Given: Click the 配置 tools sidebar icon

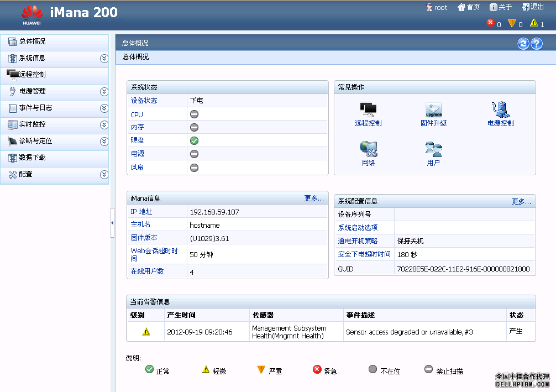Looking at the screenshot, I should (x=12, y=175).
